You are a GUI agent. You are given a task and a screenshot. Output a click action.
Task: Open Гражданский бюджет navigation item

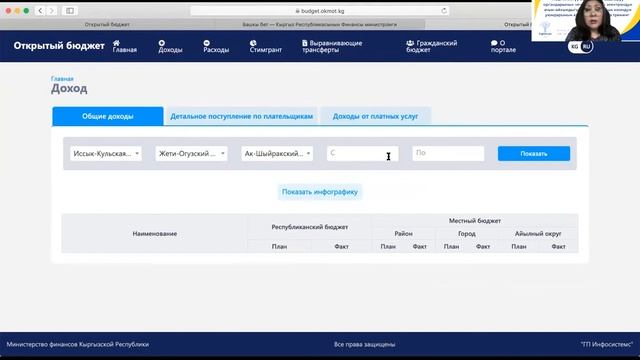coord(431,47)
